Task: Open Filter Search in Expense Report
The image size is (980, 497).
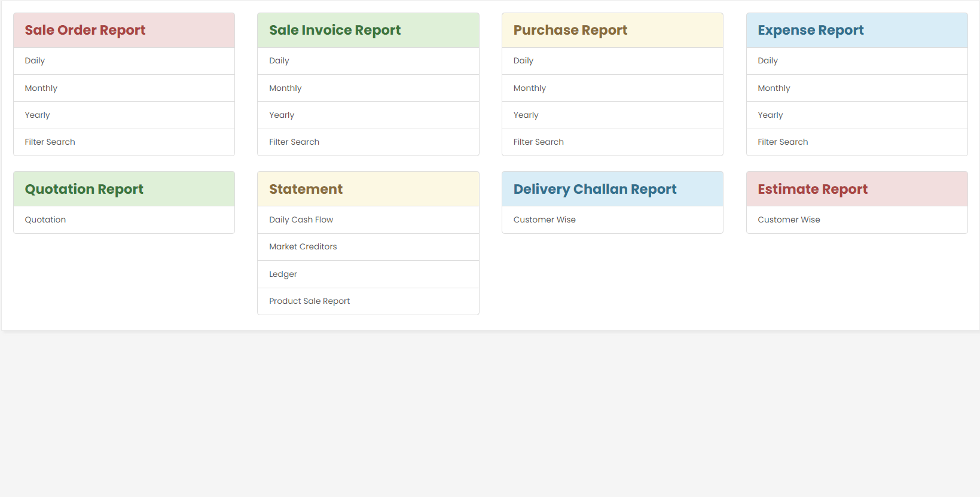Action: tap(783, 142)
